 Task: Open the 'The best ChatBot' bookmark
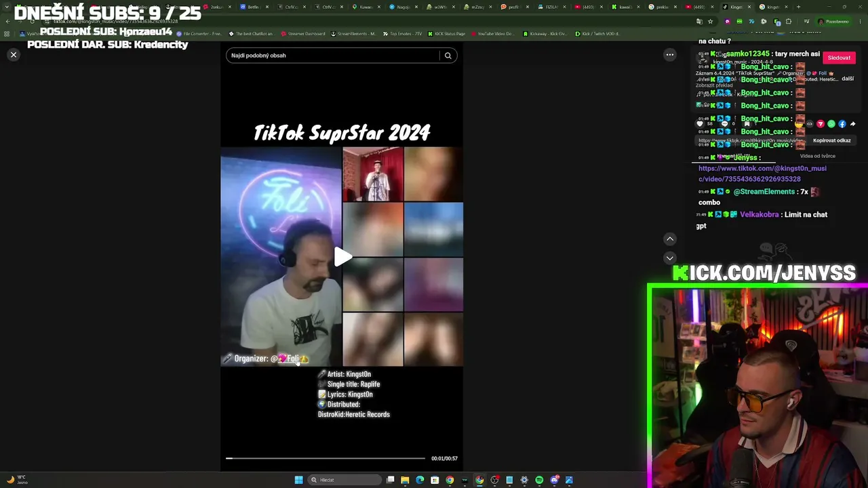pyautogui.click(x=251, y=33)
